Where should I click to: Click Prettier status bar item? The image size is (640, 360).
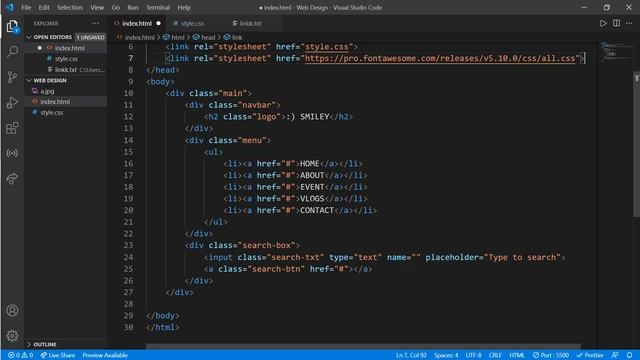[590, 355]
